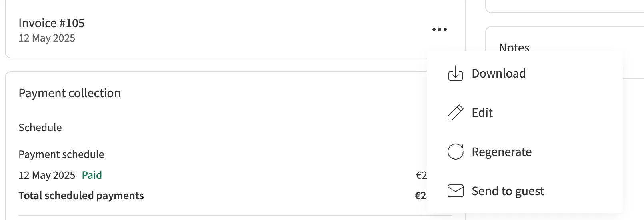The height and width of the screenshot is (220, 644).
Task: Click the invoice date under Invoice #105
Action: pyautogui.click(x=47, y=38)
